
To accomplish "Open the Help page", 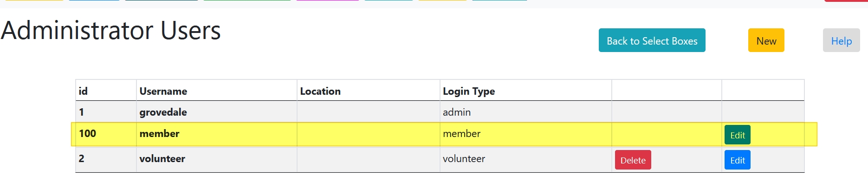I will click(841, 40).
